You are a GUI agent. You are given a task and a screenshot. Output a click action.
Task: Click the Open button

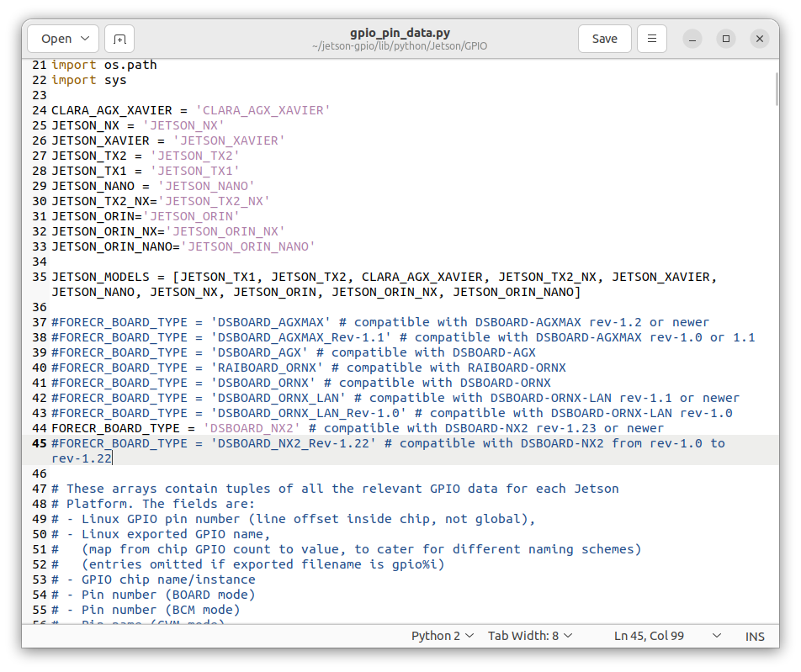[56, 38]
